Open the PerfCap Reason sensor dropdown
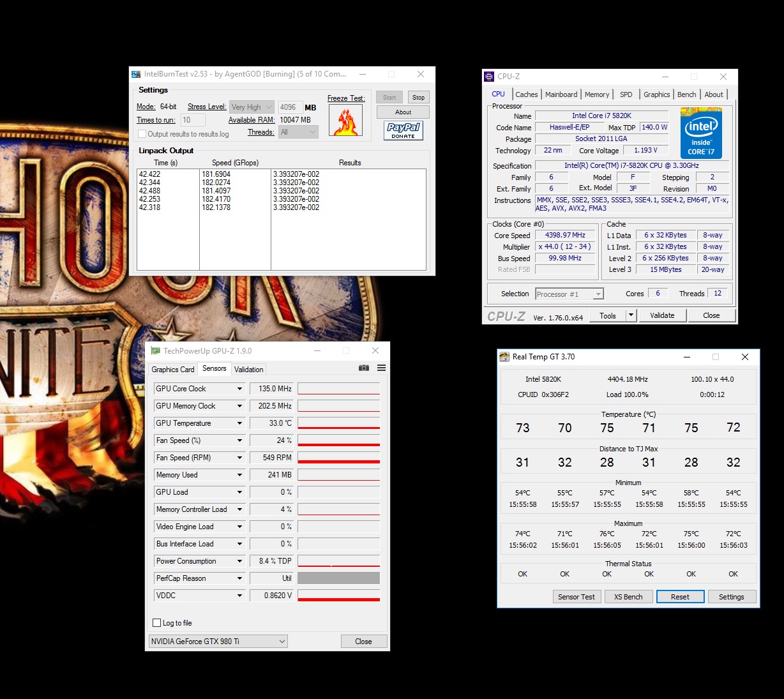 240,578
